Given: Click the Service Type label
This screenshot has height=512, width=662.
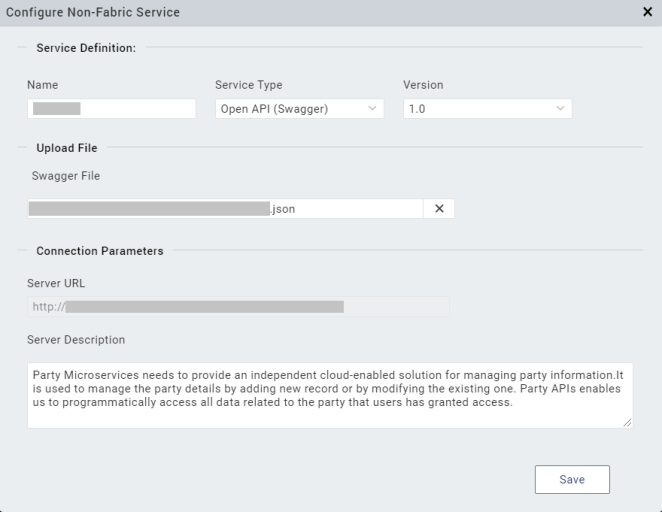Looking at the screenshot, I should [x=249, y=85].
